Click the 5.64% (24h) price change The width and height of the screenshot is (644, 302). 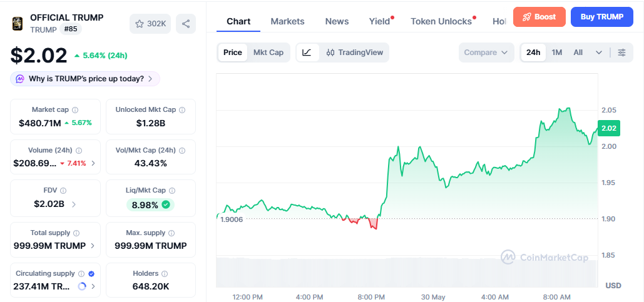(101, 56)
